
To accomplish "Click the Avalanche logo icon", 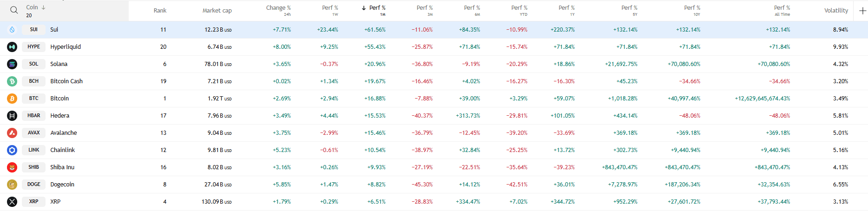I will point(12,133).
